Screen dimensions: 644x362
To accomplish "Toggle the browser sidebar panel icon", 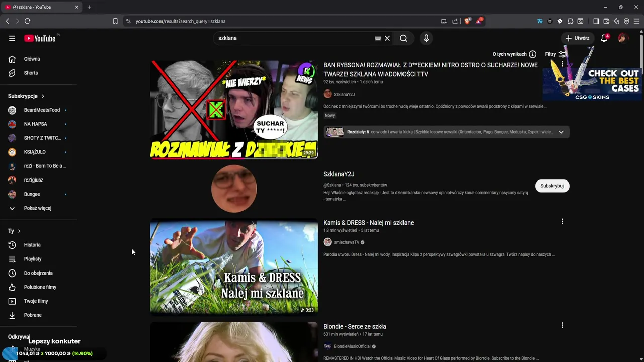I will click(596, 21).
